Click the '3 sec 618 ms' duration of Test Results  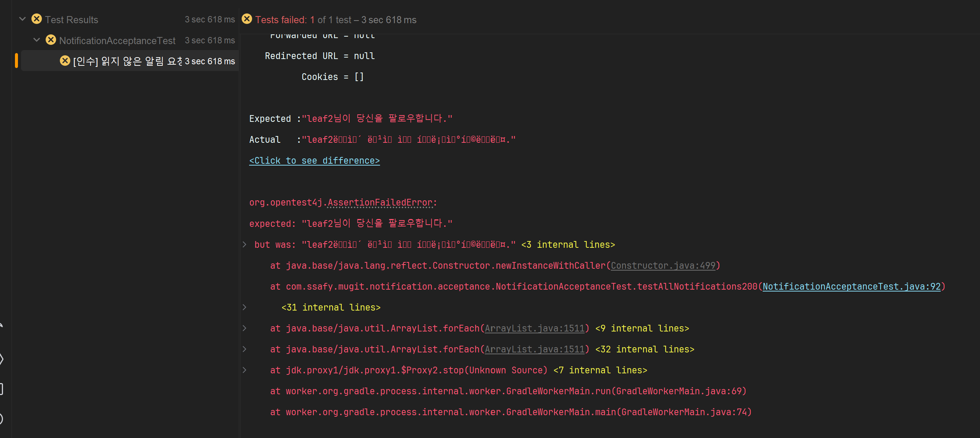209,19
